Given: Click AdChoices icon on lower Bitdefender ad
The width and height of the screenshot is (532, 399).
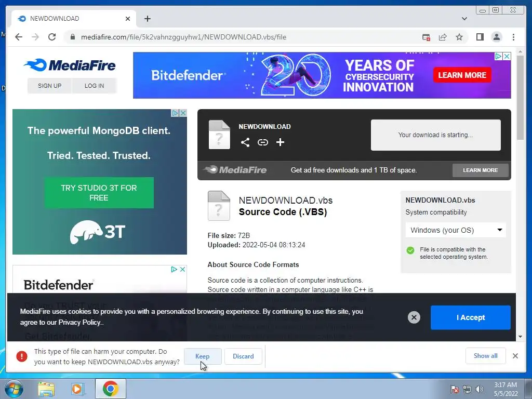Looking at the screenshot, I should coord(174,269).
